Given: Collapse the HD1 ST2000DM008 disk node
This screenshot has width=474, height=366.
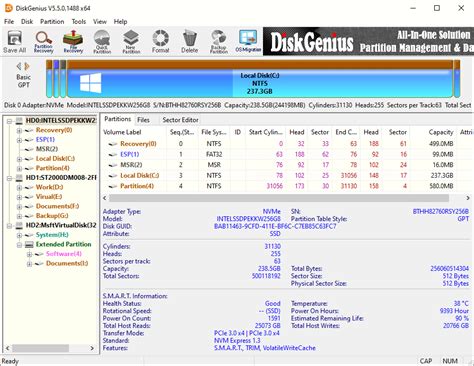Looking at the screenshot, I should click(x=9, y=178).
